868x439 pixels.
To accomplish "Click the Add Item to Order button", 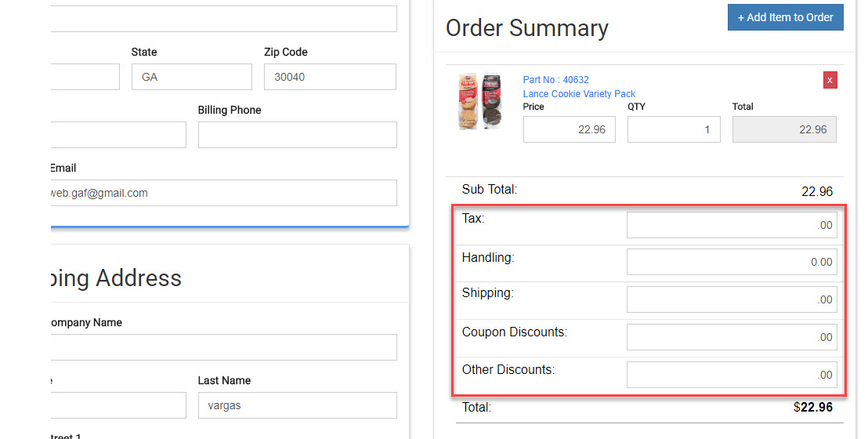I will click(x=785, y=17).
